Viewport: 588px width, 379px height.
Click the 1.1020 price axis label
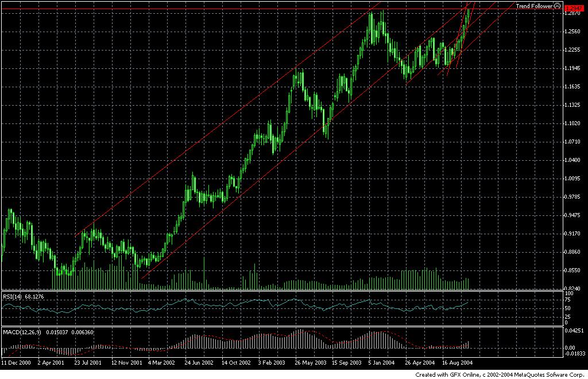click(x=572, y=123)
